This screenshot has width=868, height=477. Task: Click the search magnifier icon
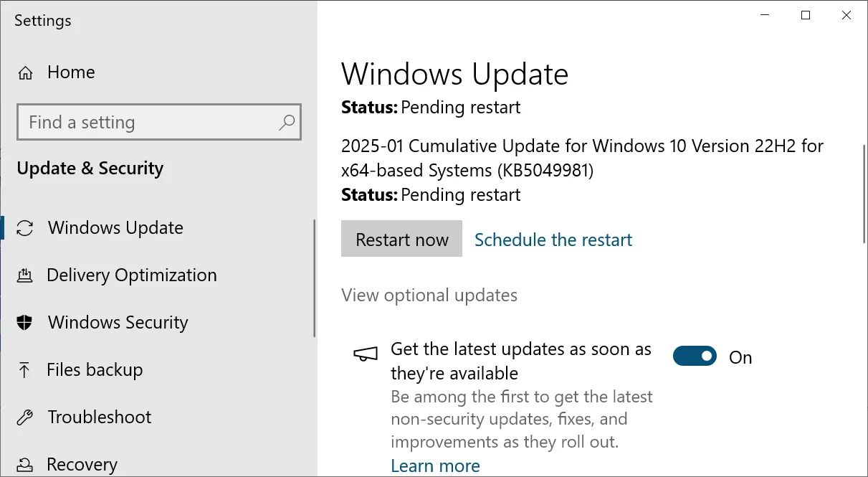coord(287,122)
